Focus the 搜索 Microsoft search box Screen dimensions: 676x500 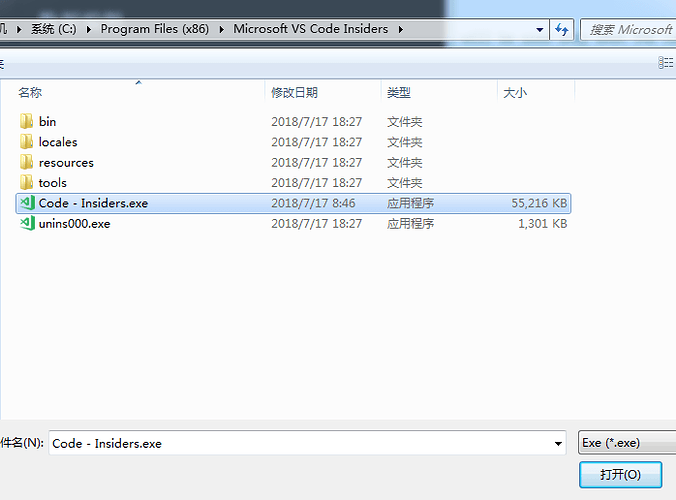629,29
